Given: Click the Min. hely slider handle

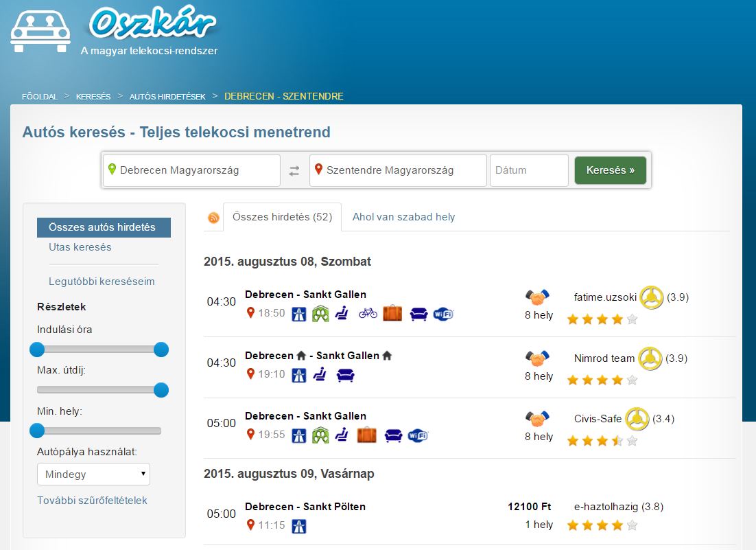Looking at the screenshot, I should click(x=37, y=431).
